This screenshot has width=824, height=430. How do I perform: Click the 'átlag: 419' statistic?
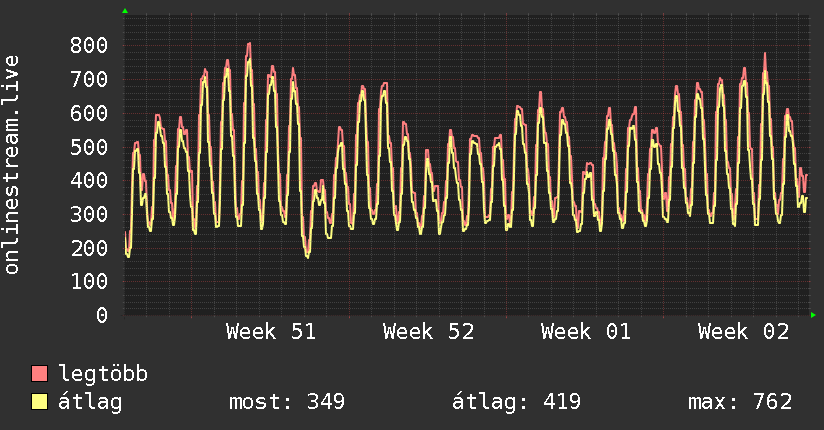click(516, 402)
